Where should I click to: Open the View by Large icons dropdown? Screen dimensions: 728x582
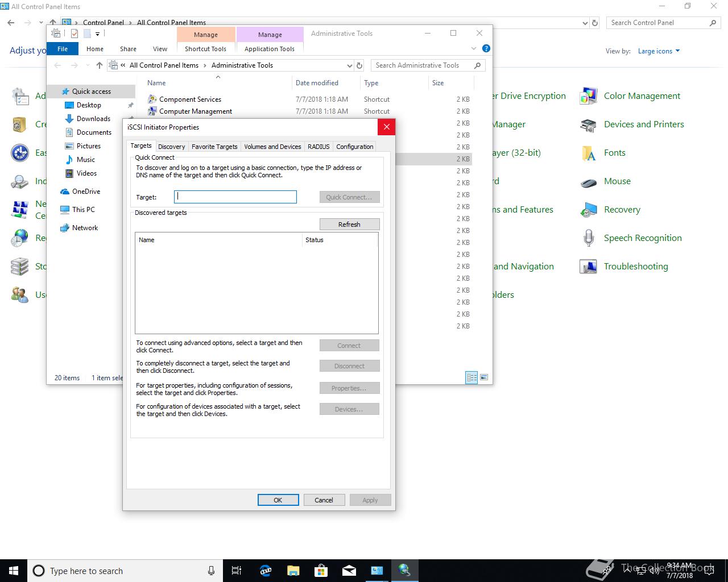click(659, 51)
